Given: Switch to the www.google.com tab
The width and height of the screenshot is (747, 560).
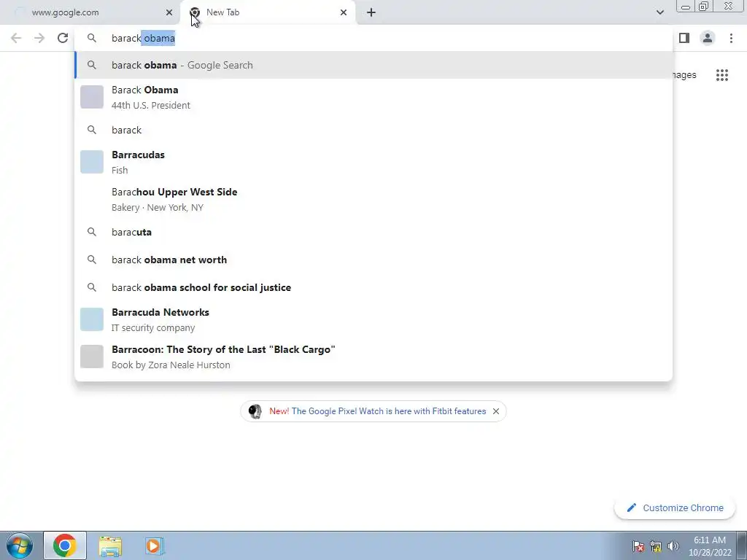Looking at the screenshot, I should coord(90,12).
